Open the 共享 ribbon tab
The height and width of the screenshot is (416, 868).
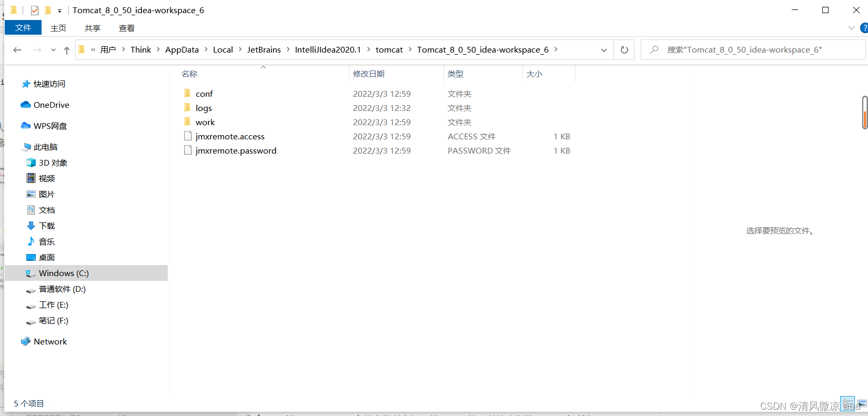(x=93, y=28)
